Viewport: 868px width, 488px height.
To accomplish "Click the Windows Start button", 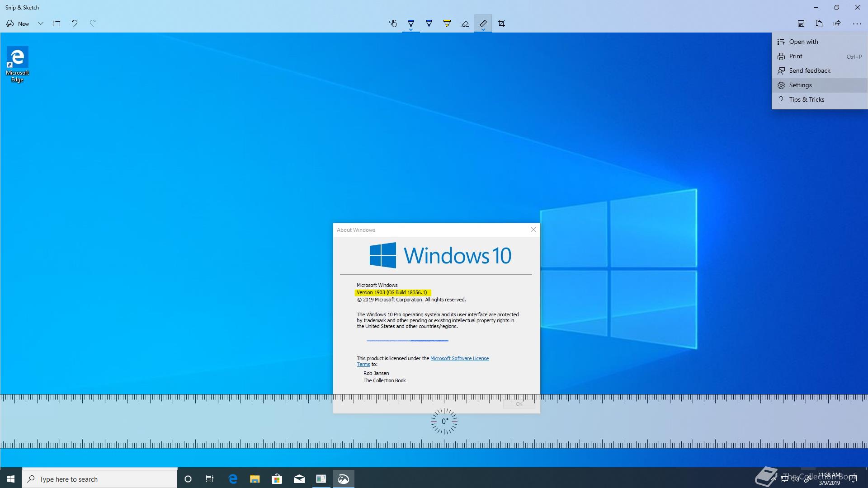I will click(x=11, y=479).
